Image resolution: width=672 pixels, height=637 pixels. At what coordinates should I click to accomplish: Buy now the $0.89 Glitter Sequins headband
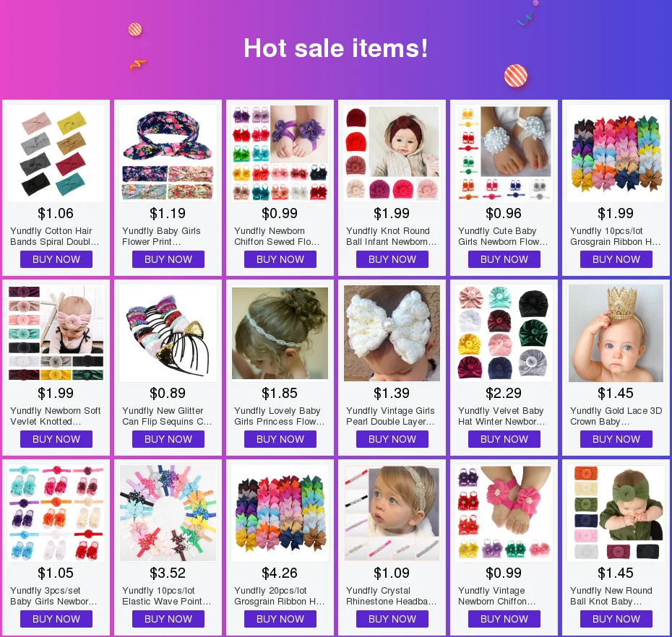(168, 439)
